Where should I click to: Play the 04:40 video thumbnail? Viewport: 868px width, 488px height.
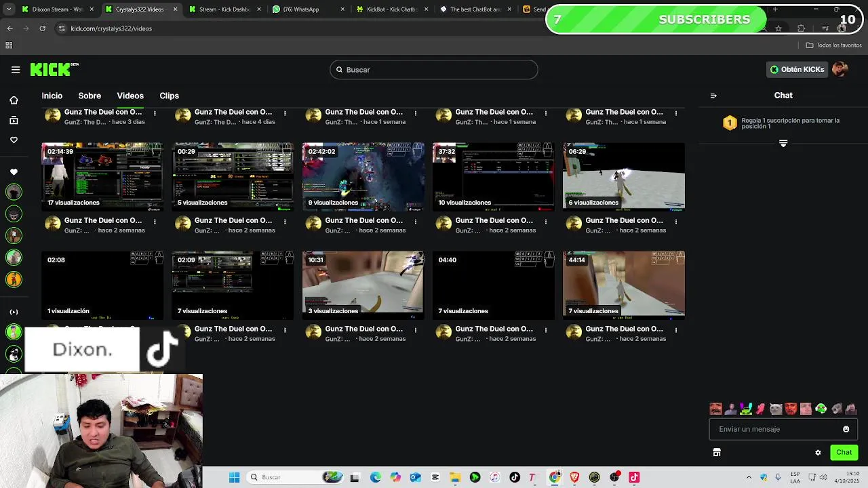coord(493,285)
